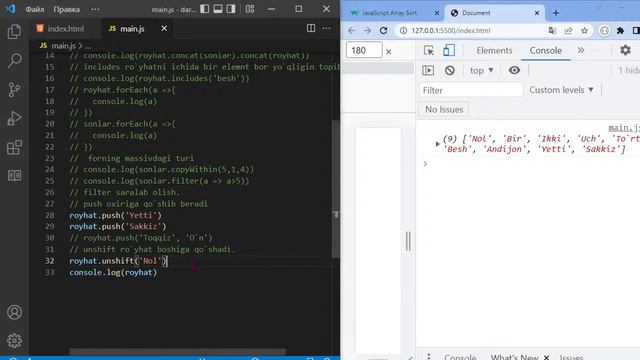Screen dimensions: 640x360
Task: Open the Extensions view
Action: pyautogui.click(x=14, y=147)
